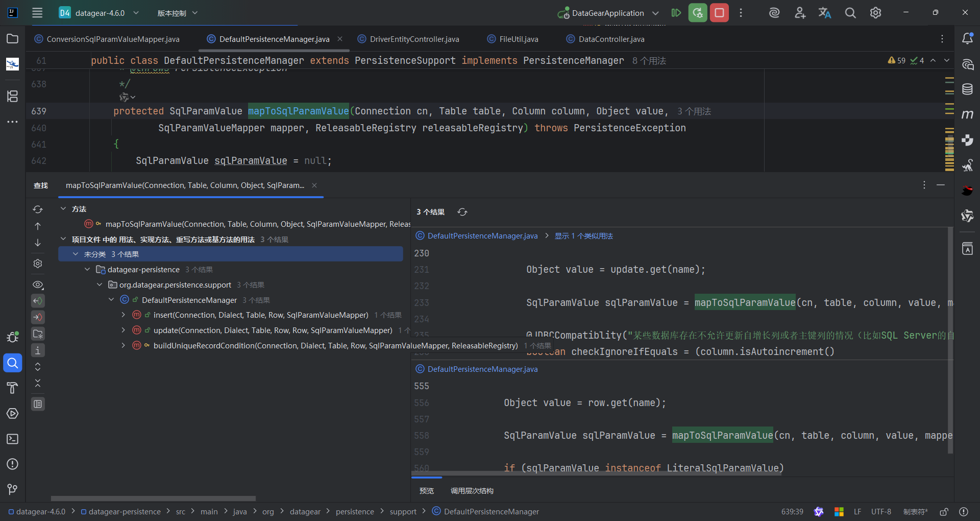Open the code with me user icon
This screenshot has width=980, height=521.
[800, 13]
